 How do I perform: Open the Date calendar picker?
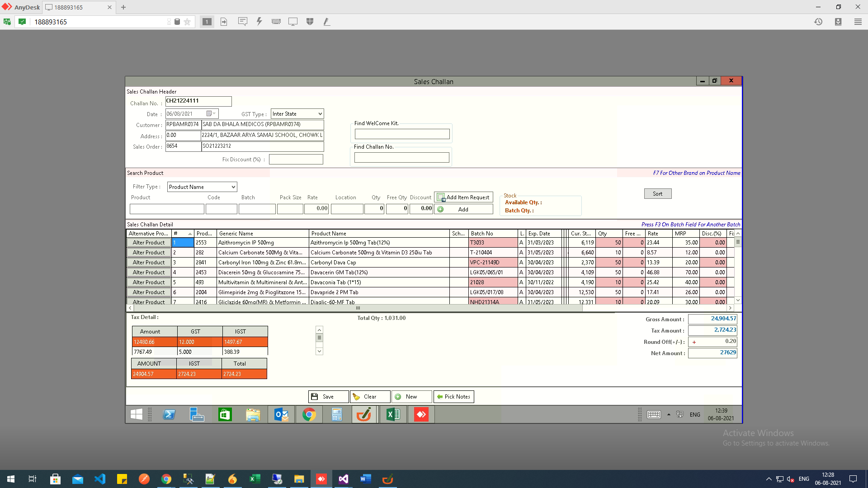pos(210,114)
